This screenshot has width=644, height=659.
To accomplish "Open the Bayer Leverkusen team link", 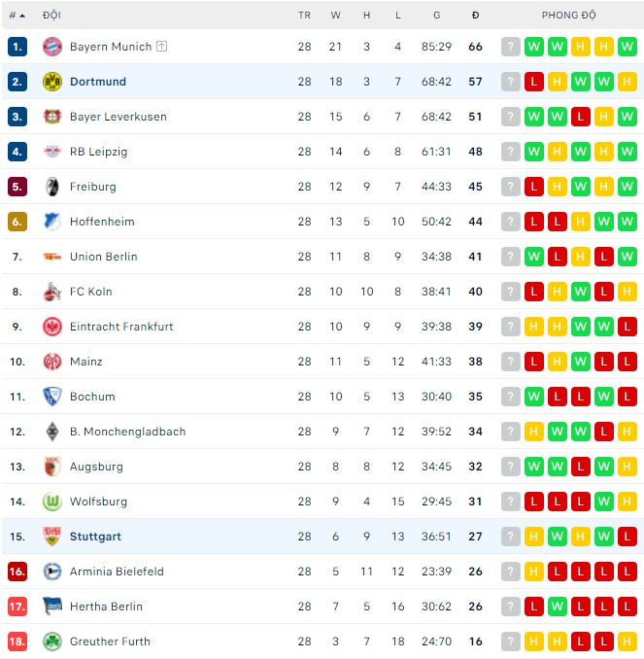I will [118, 117].
